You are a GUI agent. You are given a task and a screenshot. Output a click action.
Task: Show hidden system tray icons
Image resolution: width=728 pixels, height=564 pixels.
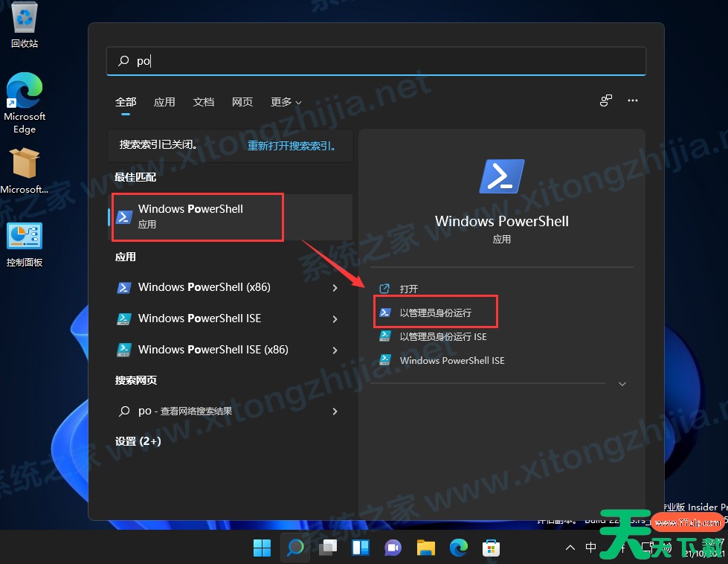pyautogui.click(x=570, y=548)
